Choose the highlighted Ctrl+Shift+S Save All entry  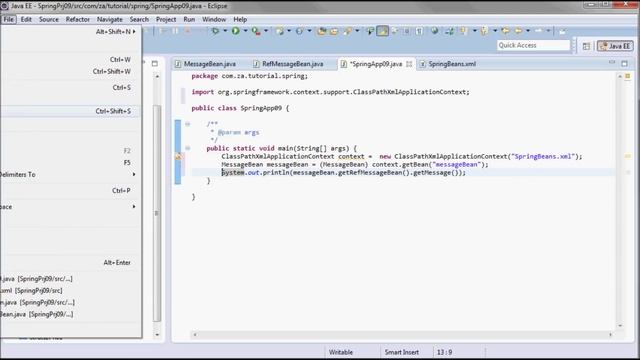click(x=71, y=111)
